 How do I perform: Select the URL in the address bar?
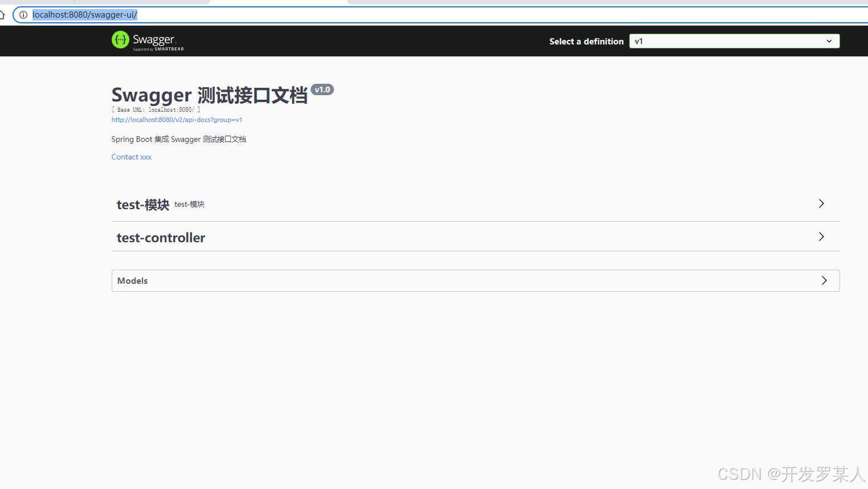84,15
